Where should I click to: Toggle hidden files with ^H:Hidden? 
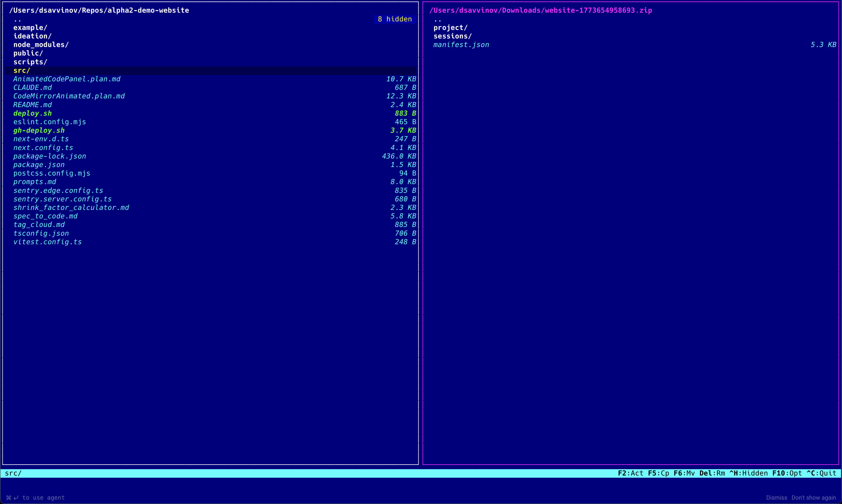tap(748, 473)
